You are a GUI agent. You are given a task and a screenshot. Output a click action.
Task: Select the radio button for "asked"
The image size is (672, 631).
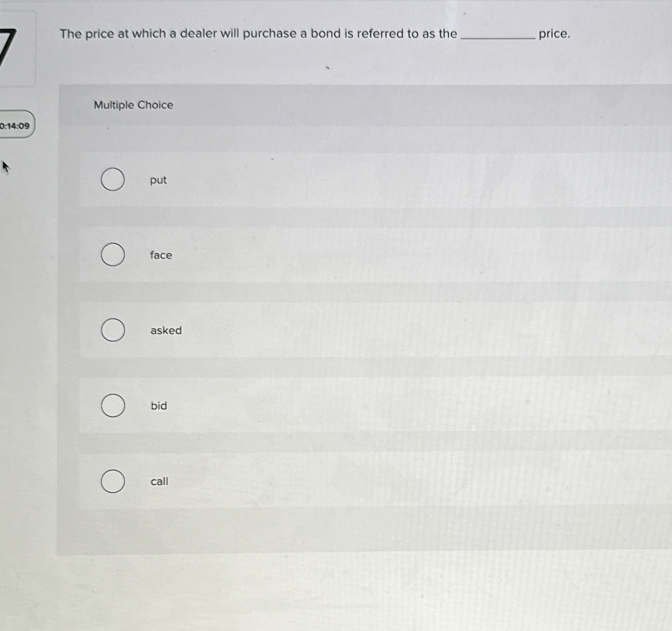point(112,331)
